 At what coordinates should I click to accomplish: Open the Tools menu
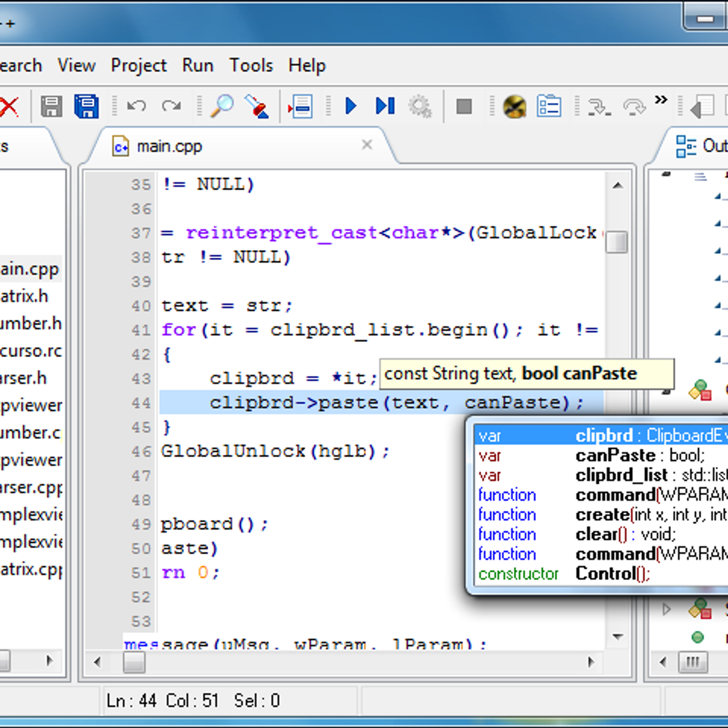coord(251,66)
